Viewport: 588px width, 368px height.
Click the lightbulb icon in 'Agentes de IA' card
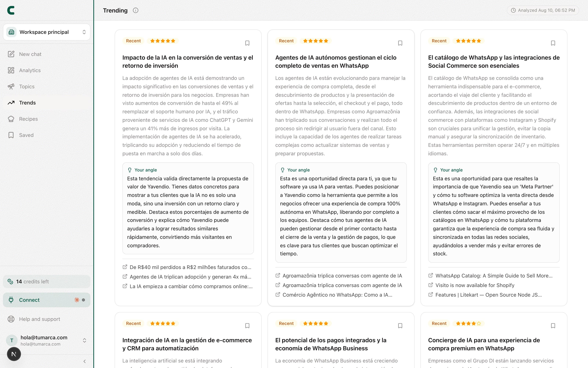tap(282, 170)
